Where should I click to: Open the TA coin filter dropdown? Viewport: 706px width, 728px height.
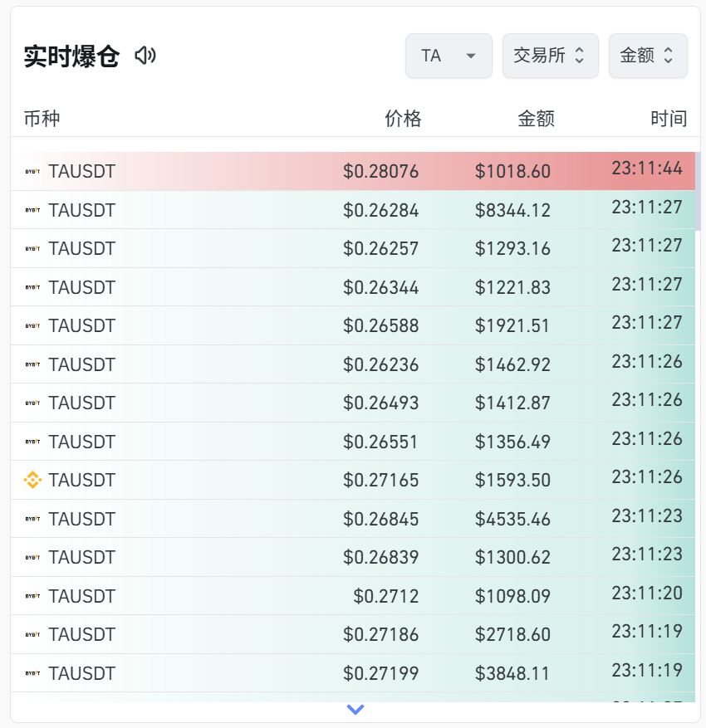click(x=449, y=56)
